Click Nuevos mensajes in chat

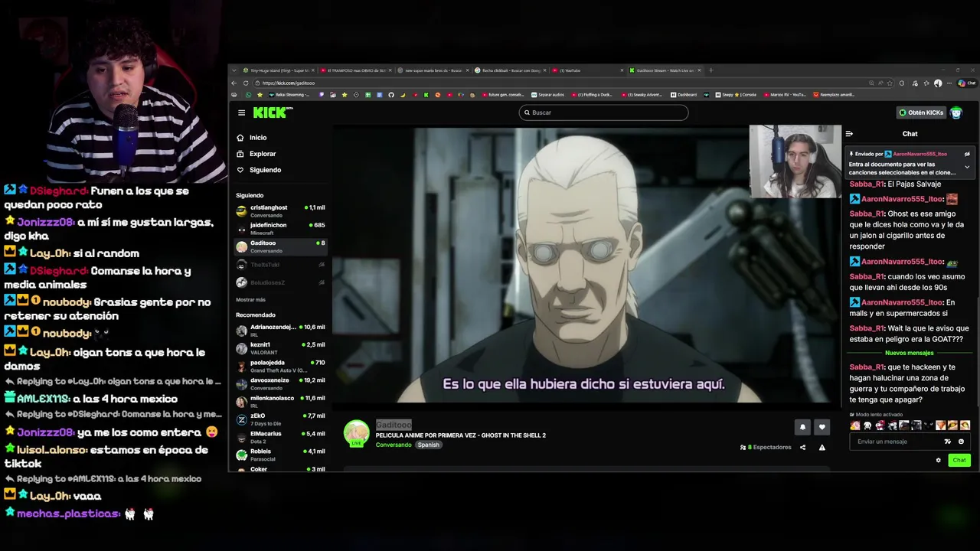pos(910,353)
